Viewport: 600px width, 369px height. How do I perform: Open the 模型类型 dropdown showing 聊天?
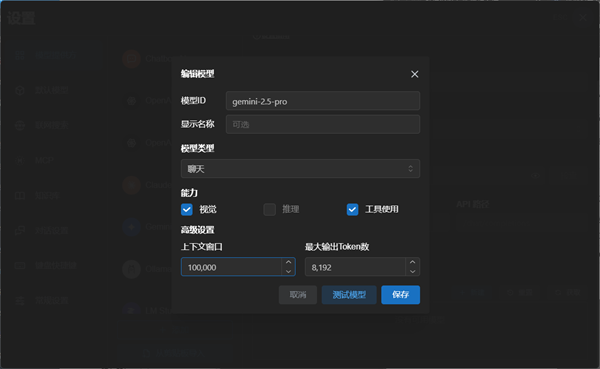300,169
